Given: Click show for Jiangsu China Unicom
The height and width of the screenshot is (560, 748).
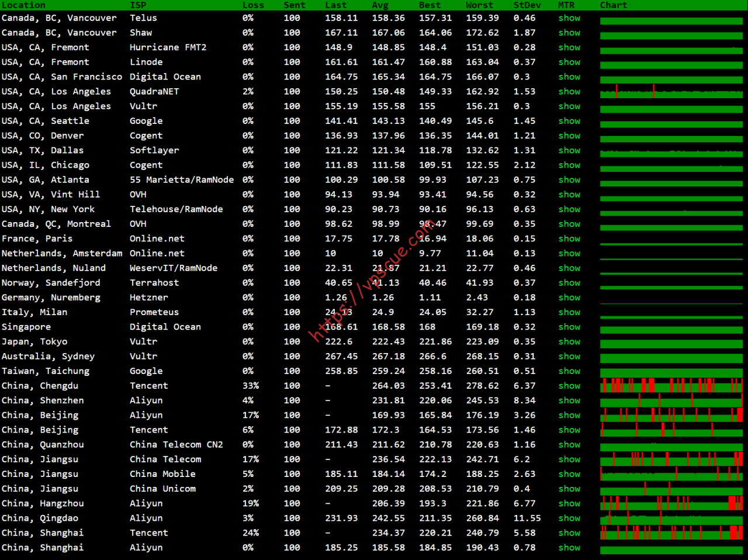Looking at the screenshot, I should (x=569, y=489).
